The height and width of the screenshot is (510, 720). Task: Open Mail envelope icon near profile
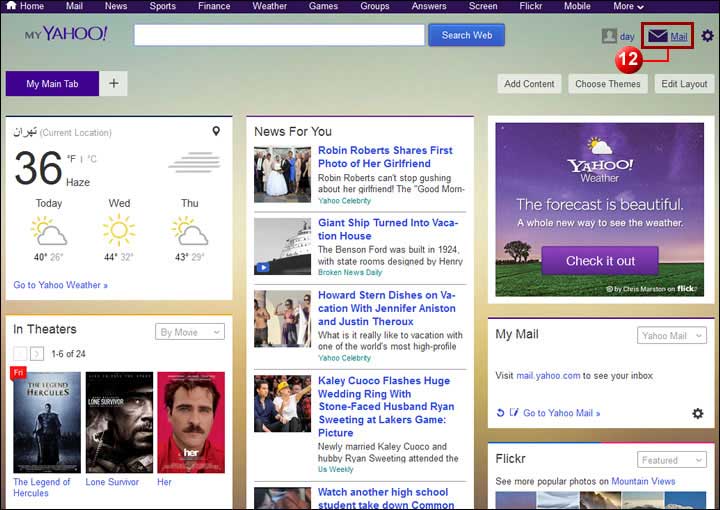pos(658,36)
